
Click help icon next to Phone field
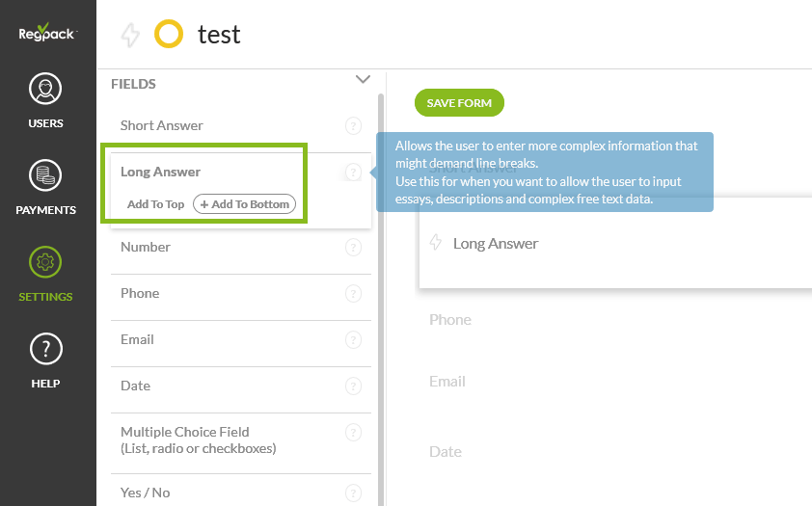[353, 294]
